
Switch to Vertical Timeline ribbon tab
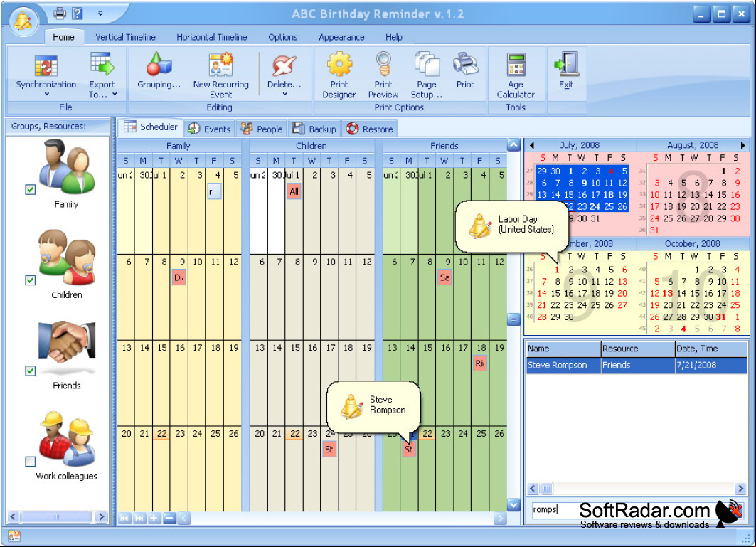coord(125,37)
